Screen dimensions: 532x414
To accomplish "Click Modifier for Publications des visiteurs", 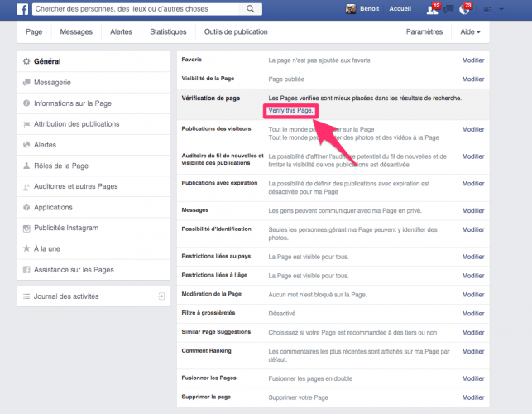I will [x=473, y=129].
